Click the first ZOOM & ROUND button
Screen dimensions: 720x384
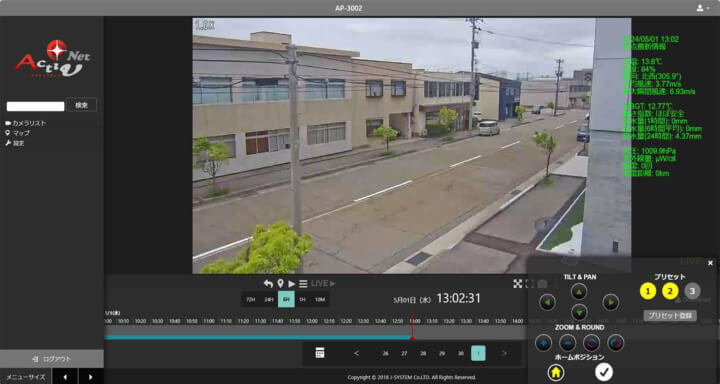(x=544, y=343)
